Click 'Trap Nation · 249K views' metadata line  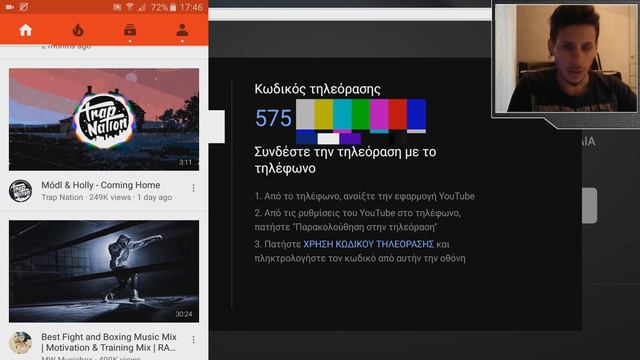tap(107, 197)
